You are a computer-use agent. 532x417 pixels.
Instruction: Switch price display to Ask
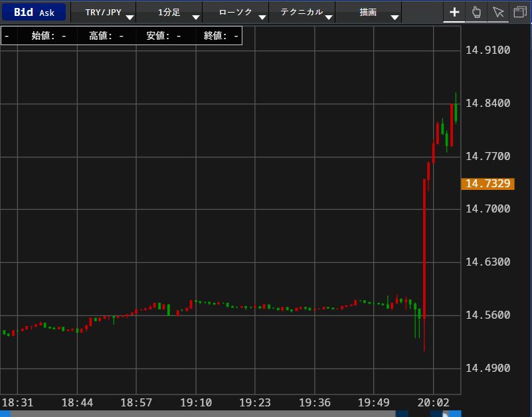tap(46, 13)
